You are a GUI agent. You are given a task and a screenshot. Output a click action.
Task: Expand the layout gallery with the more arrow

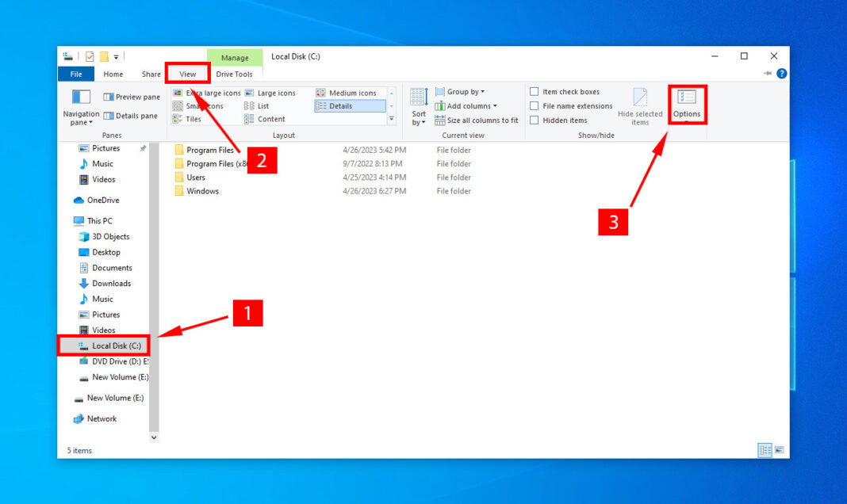pyautogui.click(x=391, y=119)
